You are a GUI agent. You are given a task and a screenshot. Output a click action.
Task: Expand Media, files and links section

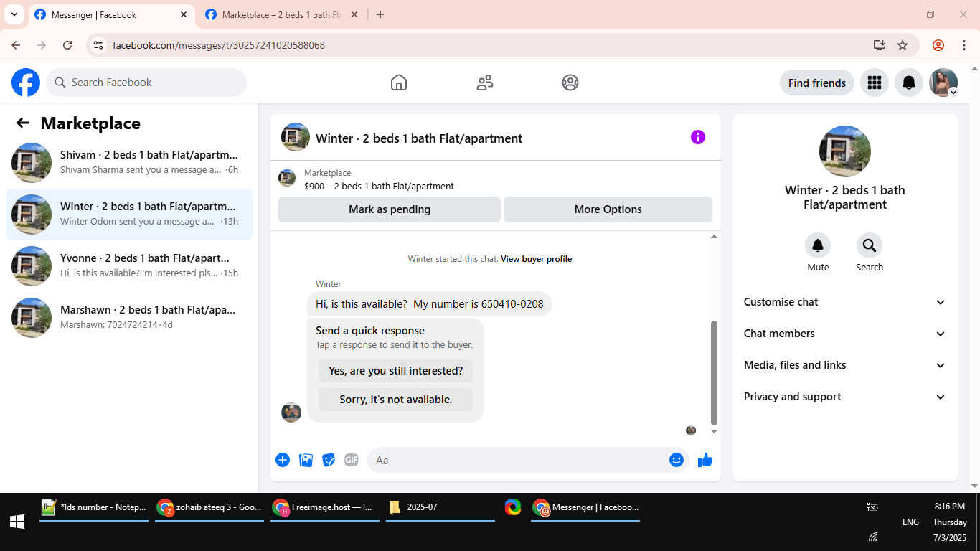click(845, 365)
